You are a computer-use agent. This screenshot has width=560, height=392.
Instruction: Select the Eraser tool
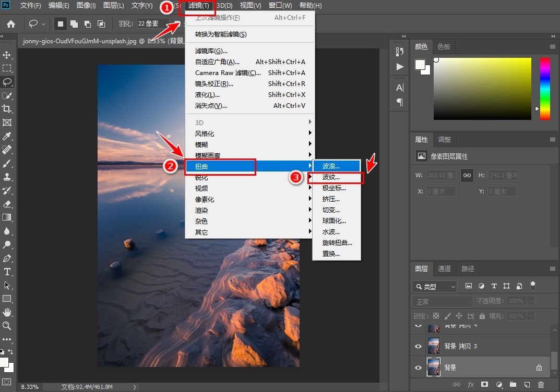7,204
